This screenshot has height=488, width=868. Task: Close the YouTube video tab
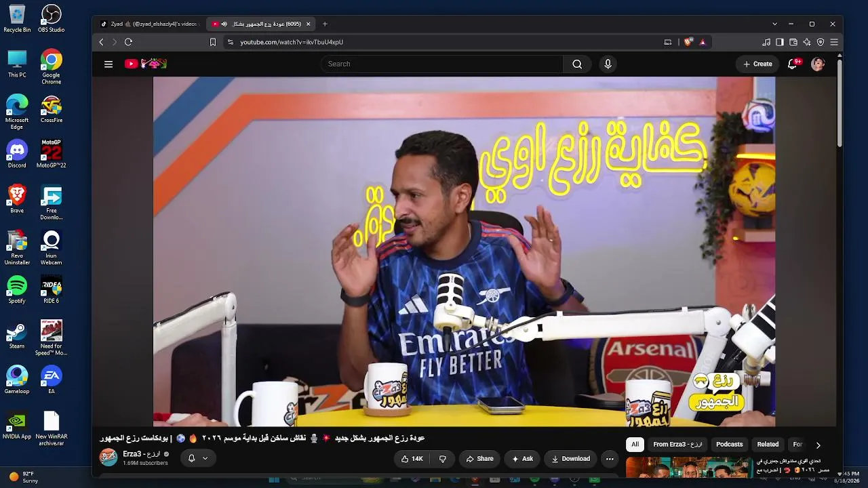(x=308, y=24)
